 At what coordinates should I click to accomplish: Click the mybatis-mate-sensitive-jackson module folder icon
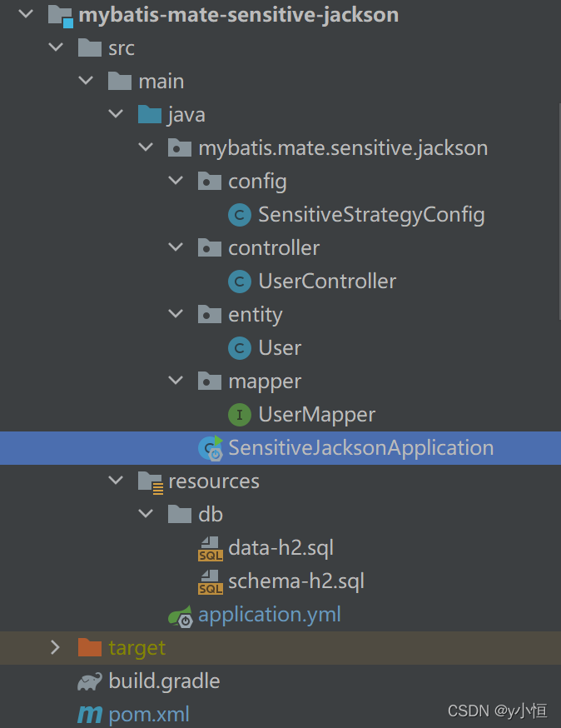pos(61,15)
